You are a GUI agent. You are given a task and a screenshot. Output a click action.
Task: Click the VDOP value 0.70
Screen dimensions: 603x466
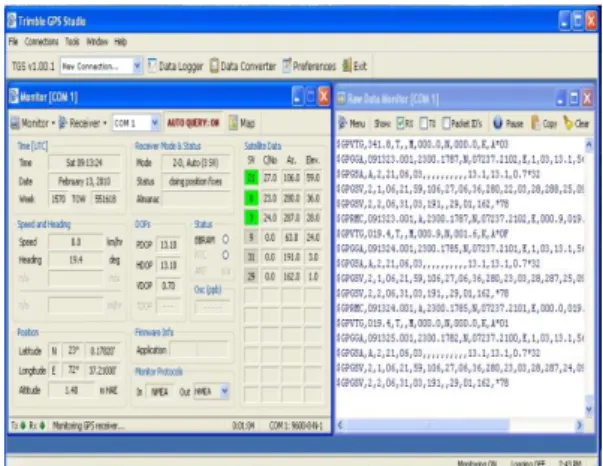pos(168,286)
